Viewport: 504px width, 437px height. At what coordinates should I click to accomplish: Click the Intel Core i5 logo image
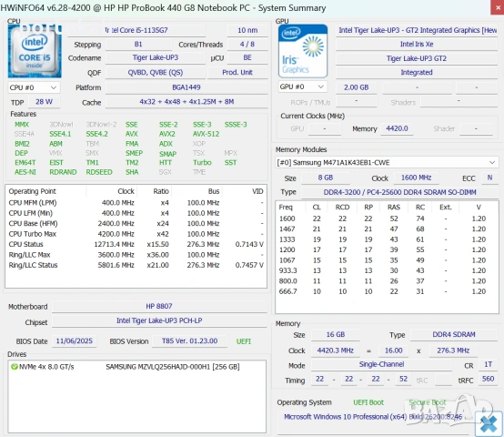click(x=35, y=51)
